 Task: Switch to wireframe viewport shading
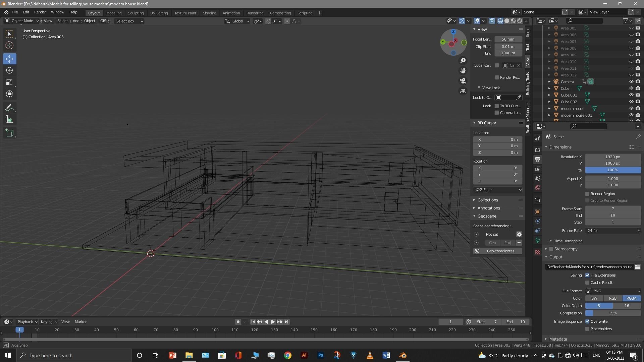tap(500, 21)
